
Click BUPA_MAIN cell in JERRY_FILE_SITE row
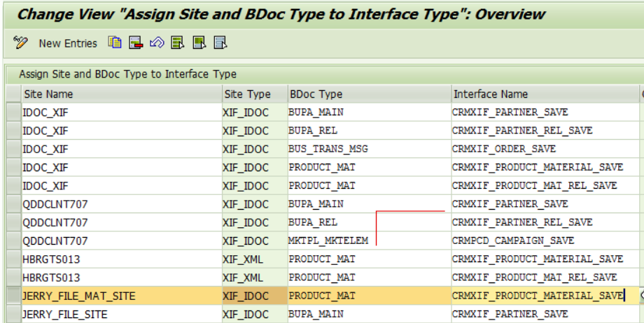click(x=370, y=314)
